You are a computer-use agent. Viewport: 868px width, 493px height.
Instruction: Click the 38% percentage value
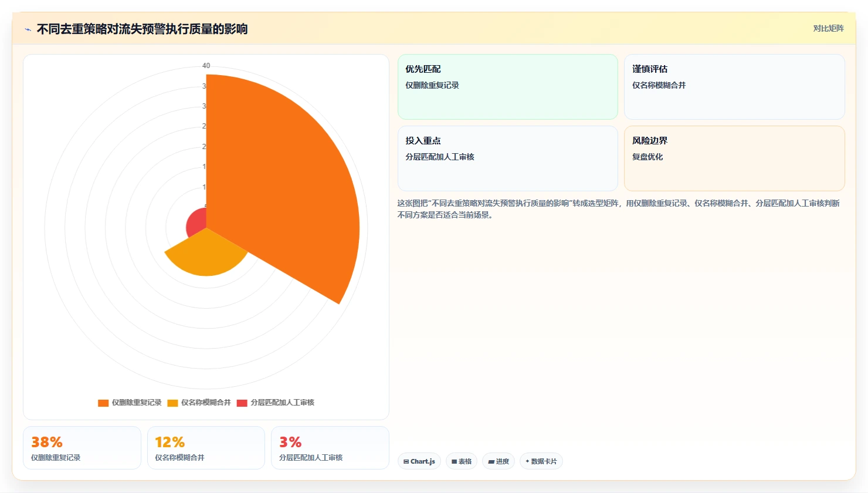point(47,442)
